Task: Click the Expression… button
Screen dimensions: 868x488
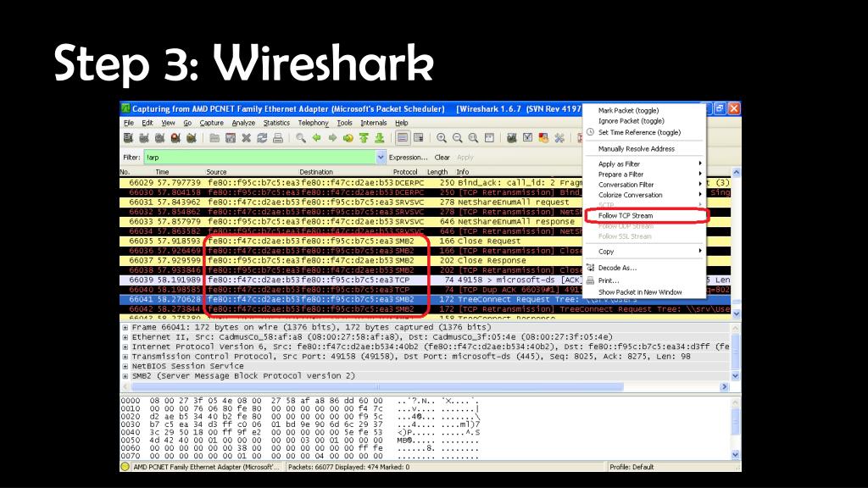Action: (408, 158)
